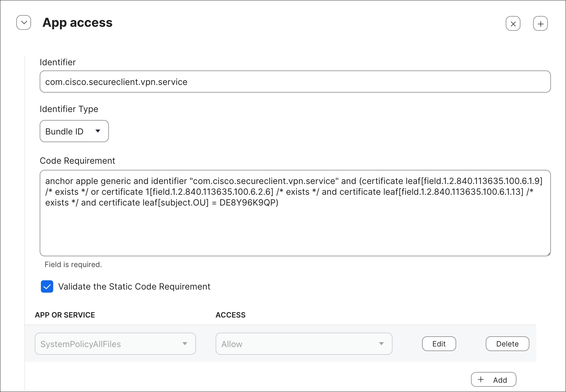Viewport: 566px width, 392px height.
Task: Click the resize grip of Code Requirement box
Action: [x=548, y=254]
